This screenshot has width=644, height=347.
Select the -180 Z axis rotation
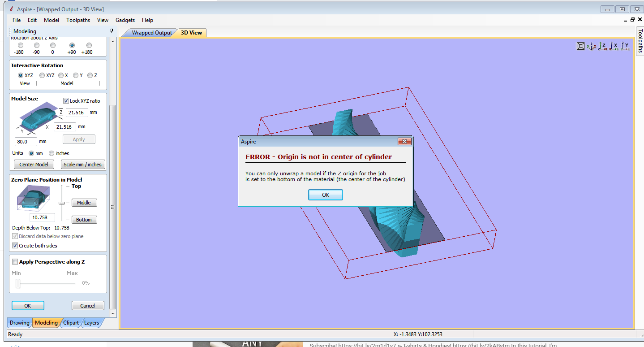20,45
